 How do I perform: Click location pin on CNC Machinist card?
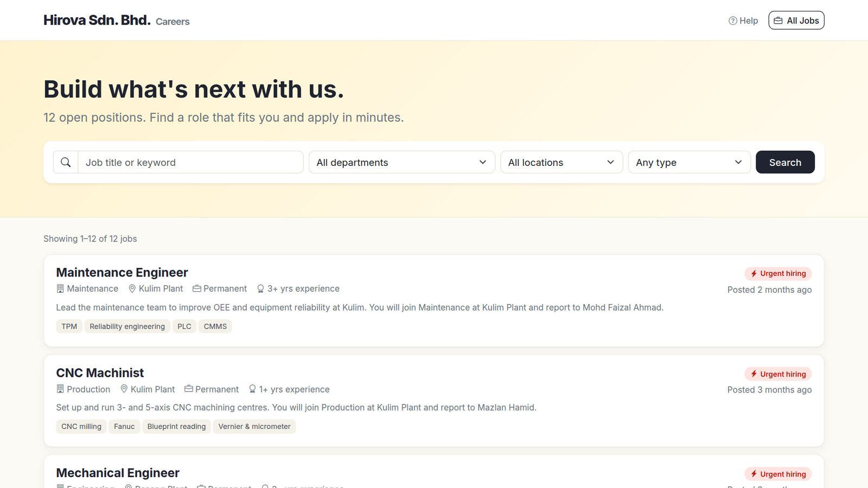(x=124, y=389)
